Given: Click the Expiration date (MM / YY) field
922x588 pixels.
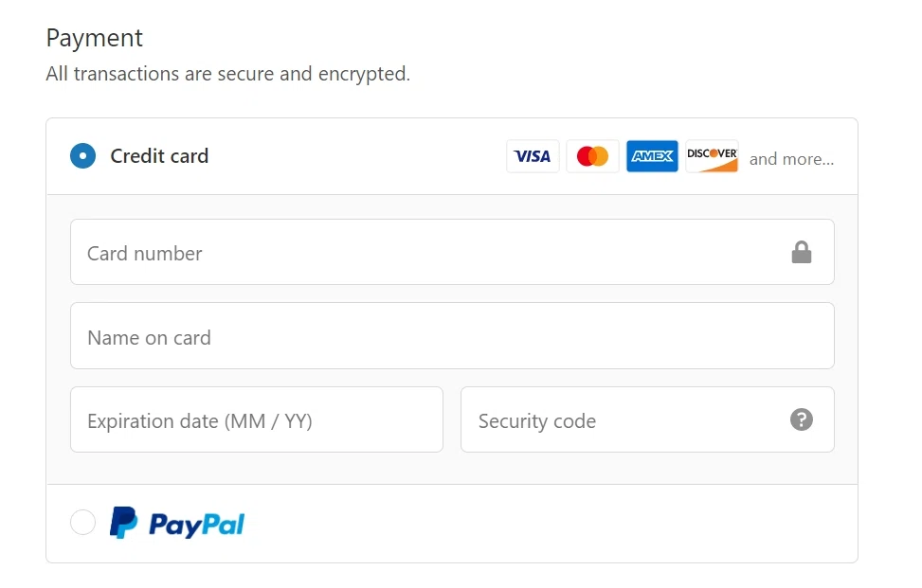Looking at the screenshot, I should point(256,420).
